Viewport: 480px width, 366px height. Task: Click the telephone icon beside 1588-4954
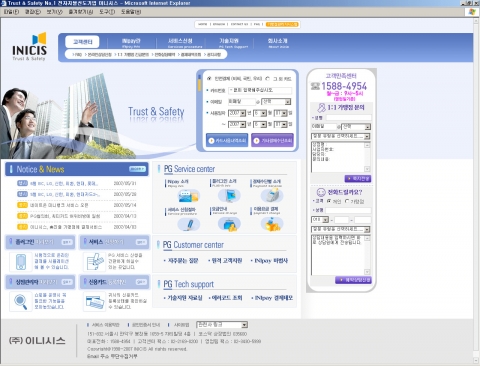pyautogui.click(x=315, y=86)
